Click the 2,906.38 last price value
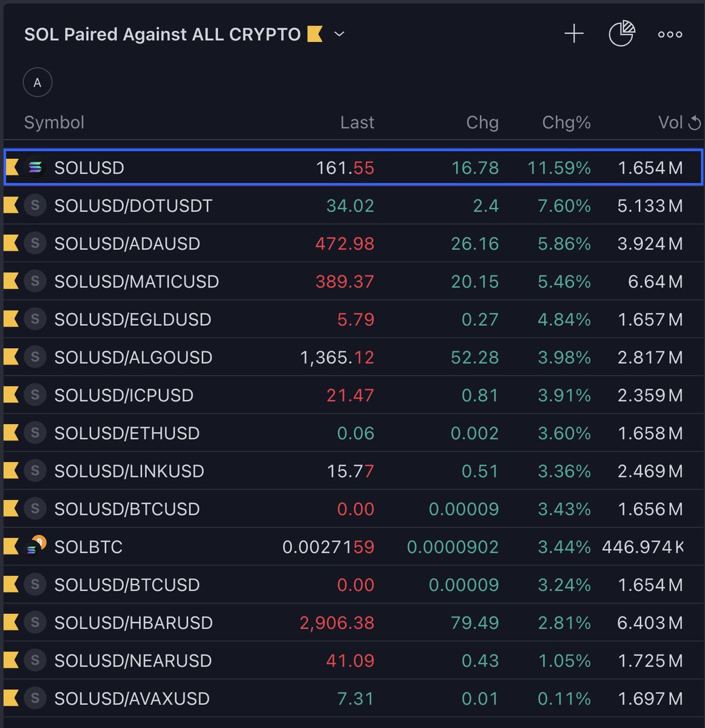This screenshot has height=728, width=705. 337,622
